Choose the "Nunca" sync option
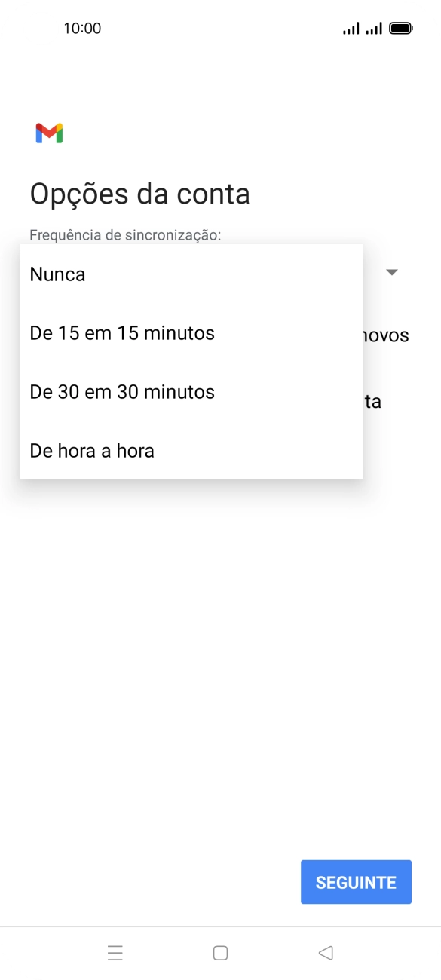The image size is (441, 980). pyautogui.click(x=57, y=274)
